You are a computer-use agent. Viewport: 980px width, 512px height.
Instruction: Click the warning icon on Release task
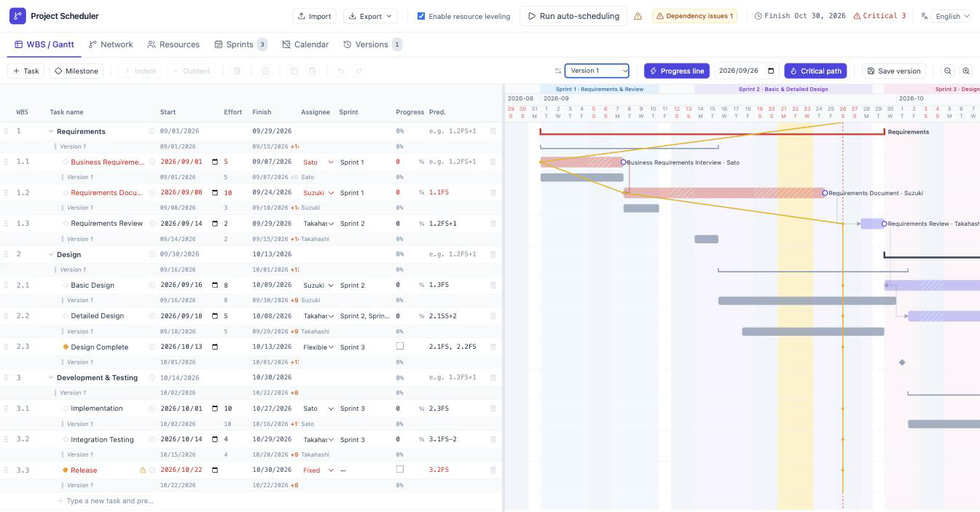(x=143, y=470)
